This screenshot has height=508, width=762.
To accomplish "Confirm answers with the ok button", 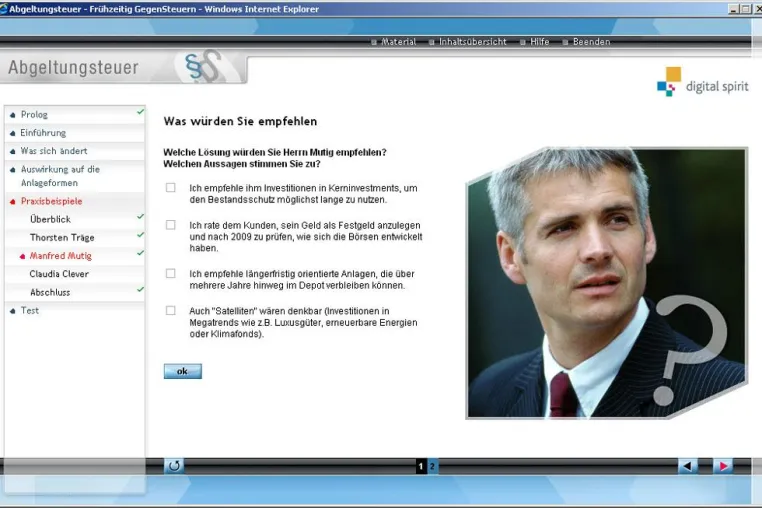I will point(182,371).
